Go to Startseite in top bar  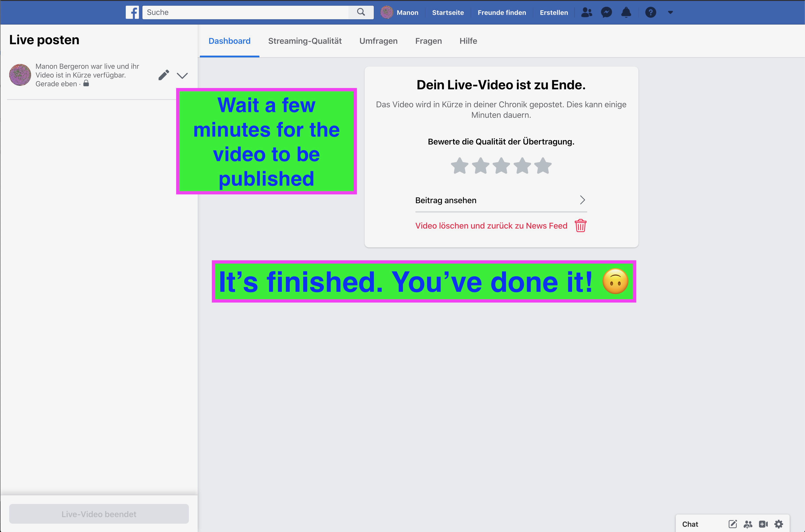tap(448, 12)
